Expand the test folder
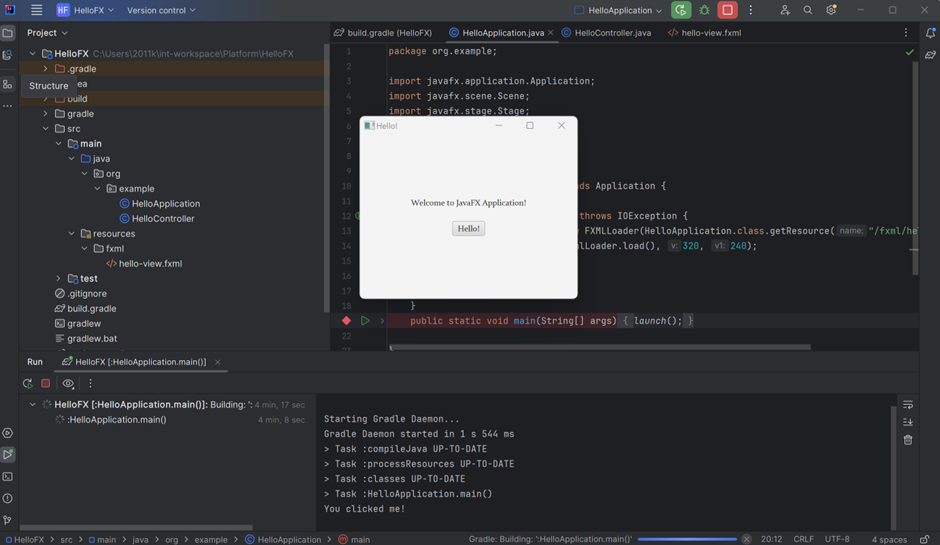 click(x=58, y=279)
